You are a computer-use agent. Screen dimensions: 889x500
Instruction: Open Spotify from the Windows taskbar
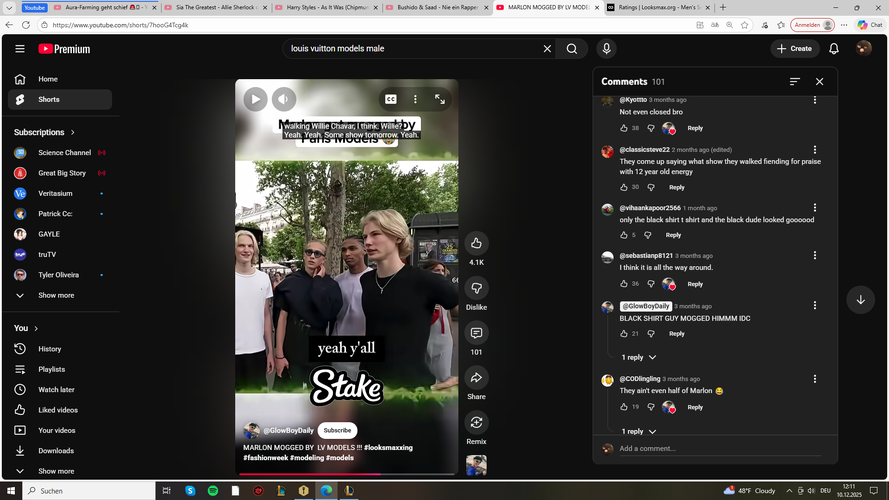(213, 491)
